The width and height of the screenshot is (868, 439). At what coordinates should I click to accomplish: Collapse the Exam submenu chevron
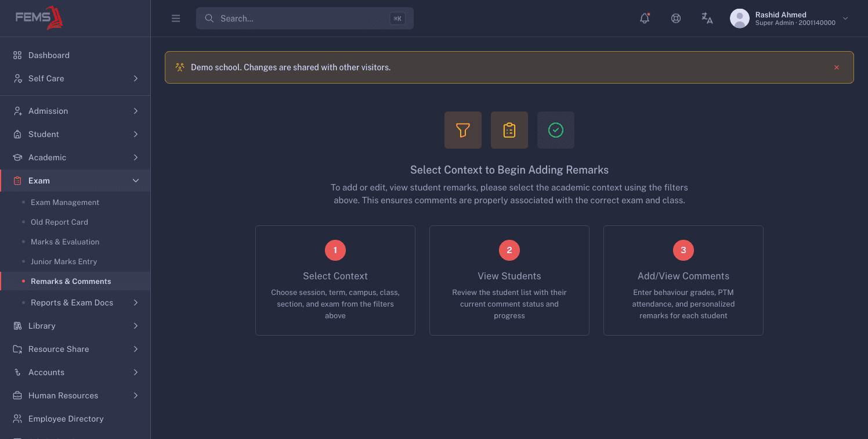[x=136, y=181]
